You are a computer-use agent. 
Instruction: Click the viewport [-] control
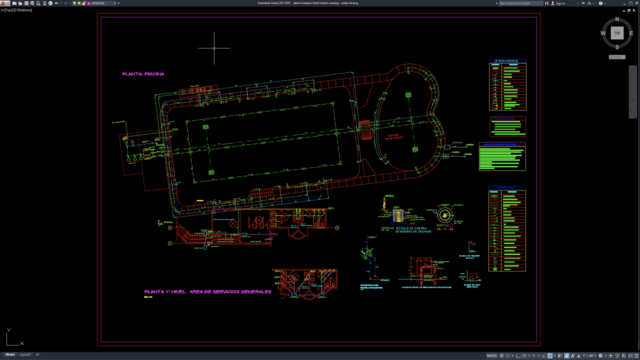(2, 10)
